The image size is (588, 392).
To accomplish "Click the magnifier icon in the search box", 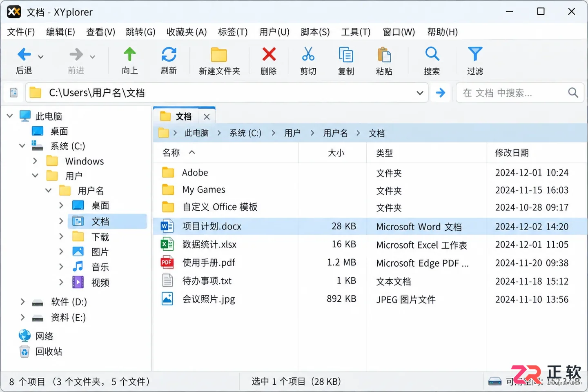I will [x=573, y=93].
